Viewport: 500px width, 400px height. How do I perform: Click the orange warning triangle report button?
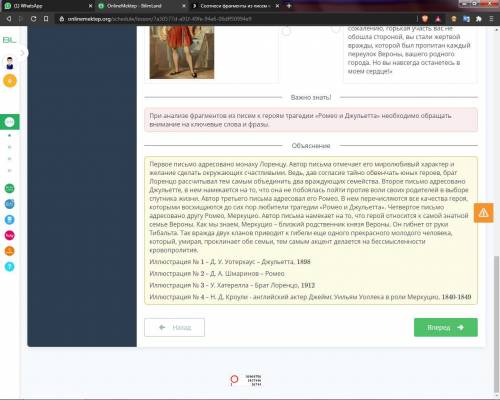(484, 213)
